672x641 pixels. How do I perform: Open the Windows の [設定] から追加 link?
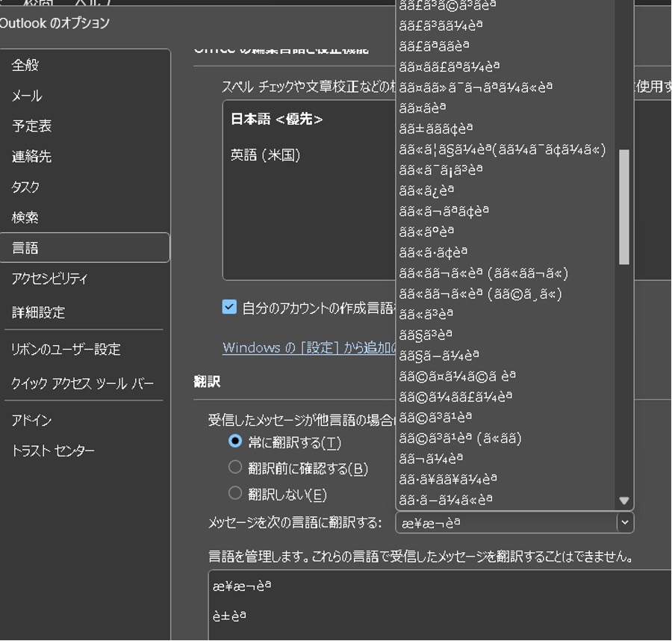pyautogui.click(x=308, y=347)
